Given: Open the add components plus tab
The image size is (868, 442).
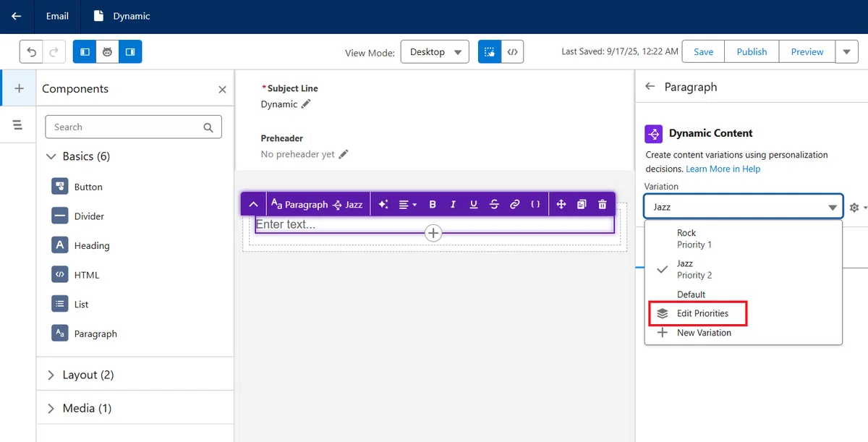Looking at the screenshot, I should click(19, 88).
